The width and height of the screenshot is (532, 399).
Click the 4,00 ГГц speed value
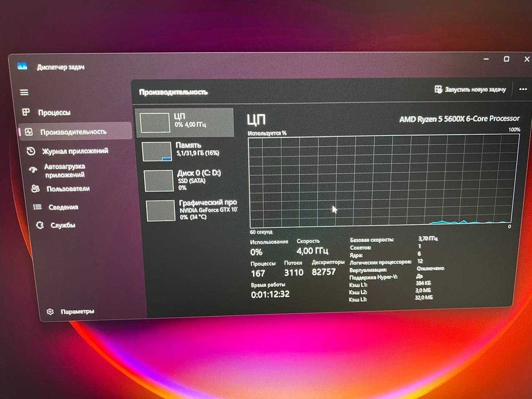[x=312, y=251]
